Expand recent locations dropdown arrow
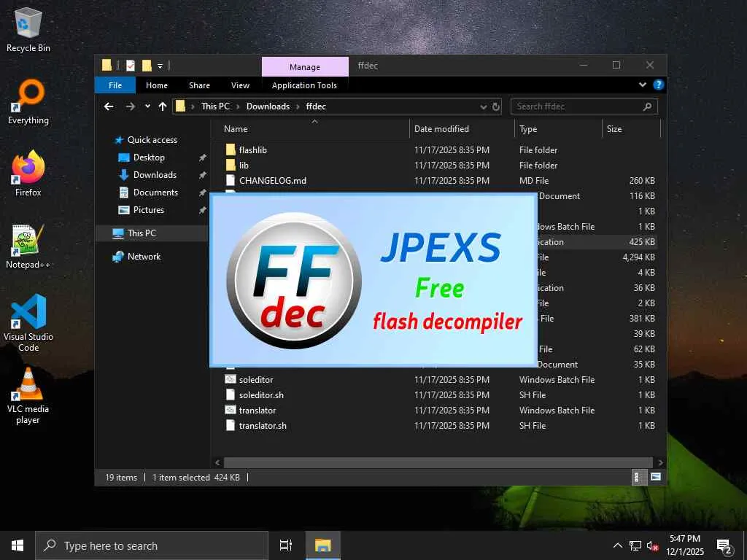 pyautogui.click(x=147, y=106)
